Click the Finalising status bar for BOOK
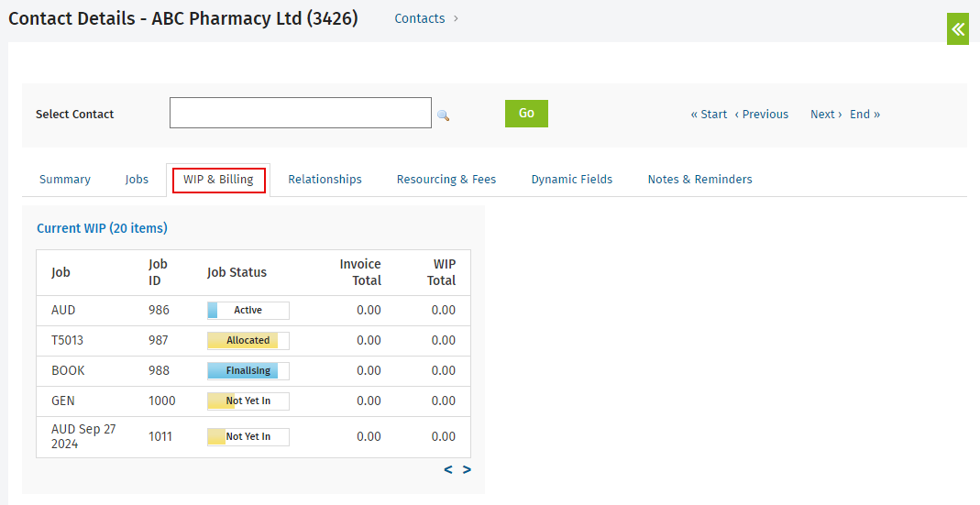Viewport: 980px width, 505px height. (248, 370)
